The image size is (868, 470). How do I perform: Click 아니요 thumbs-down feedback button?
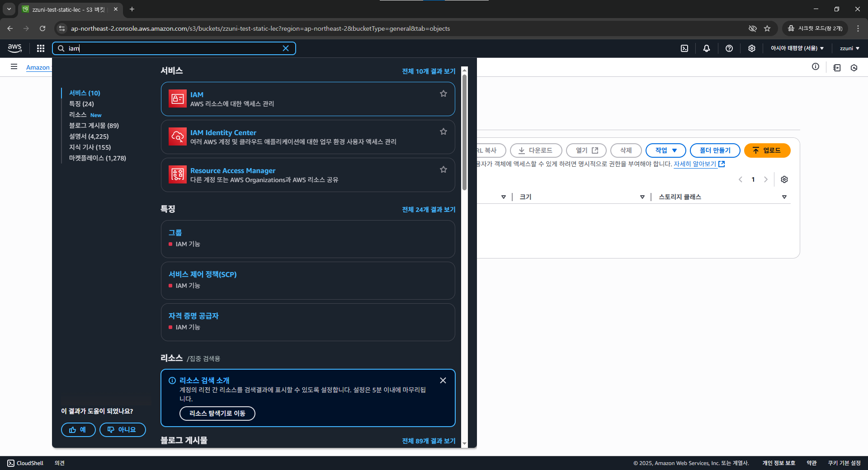123,430
